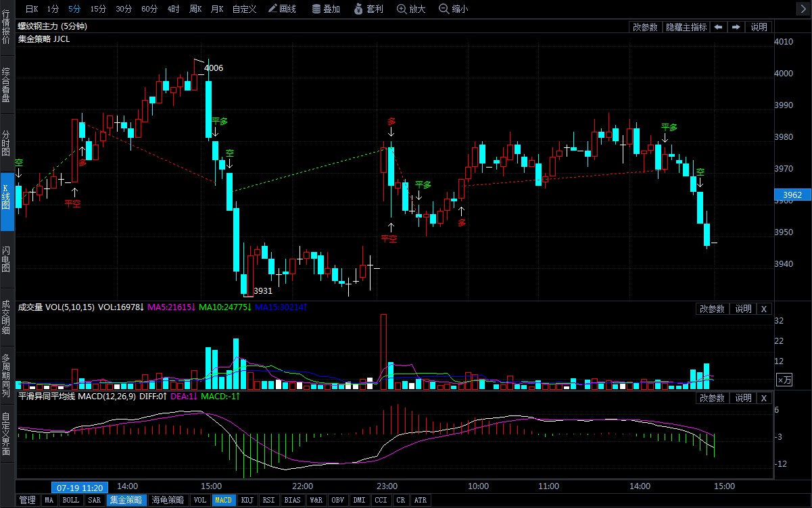
Task: Select RSI indicator tab
Action: click(x=269, y=501)
